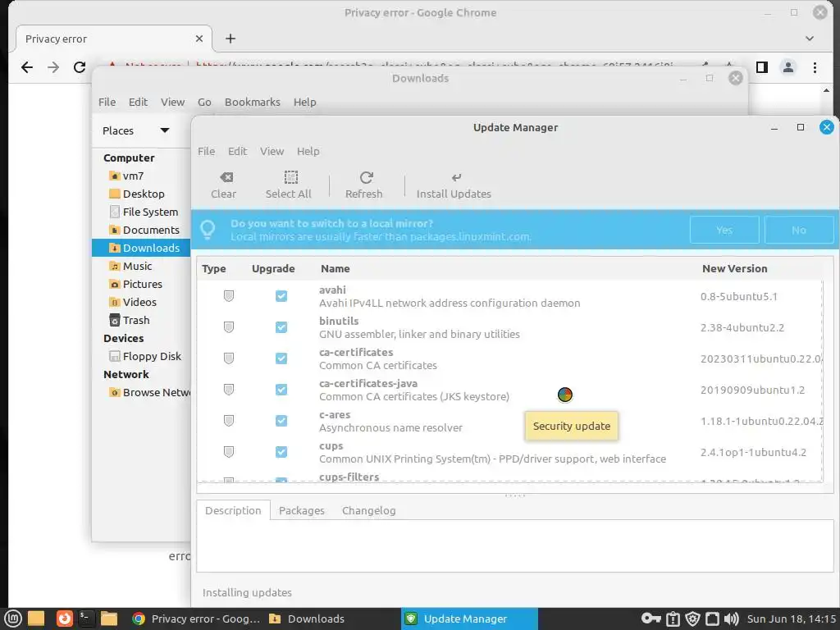Open Chrome profile avatar
This screenshot has width=840, height=630.
click(x=788, y=67)
